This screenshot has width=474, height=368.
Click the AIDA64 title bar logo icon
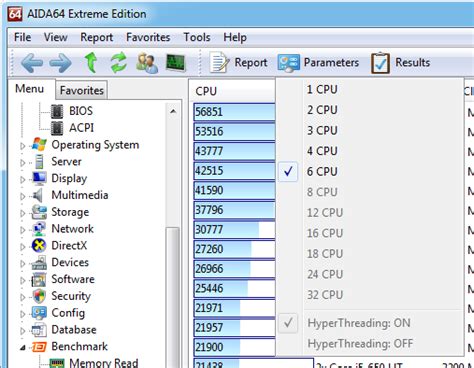click(15, 14)
